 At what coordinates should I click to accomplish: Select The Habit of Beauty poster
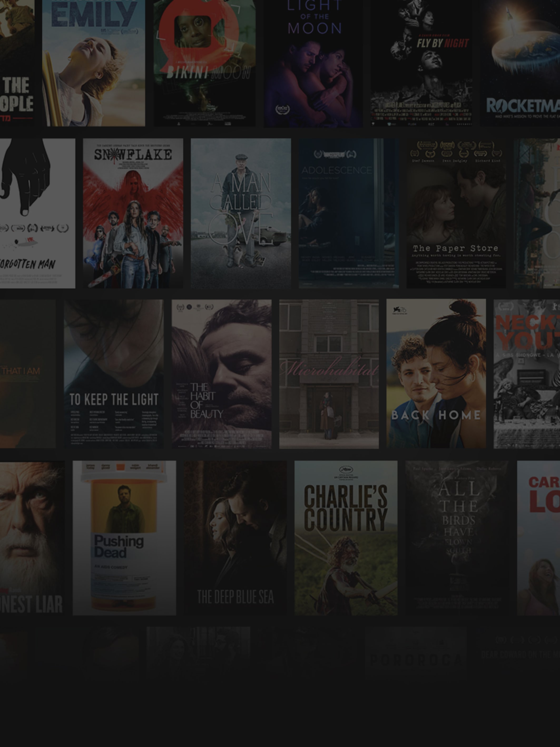pos(222,374)
